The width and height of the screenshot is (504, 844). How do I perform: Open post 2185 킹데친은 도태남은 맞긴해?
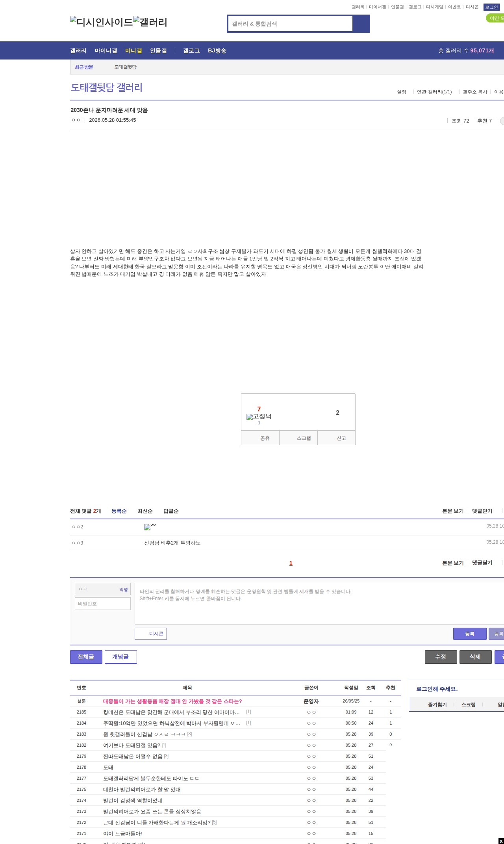click(x=172, y=712)
